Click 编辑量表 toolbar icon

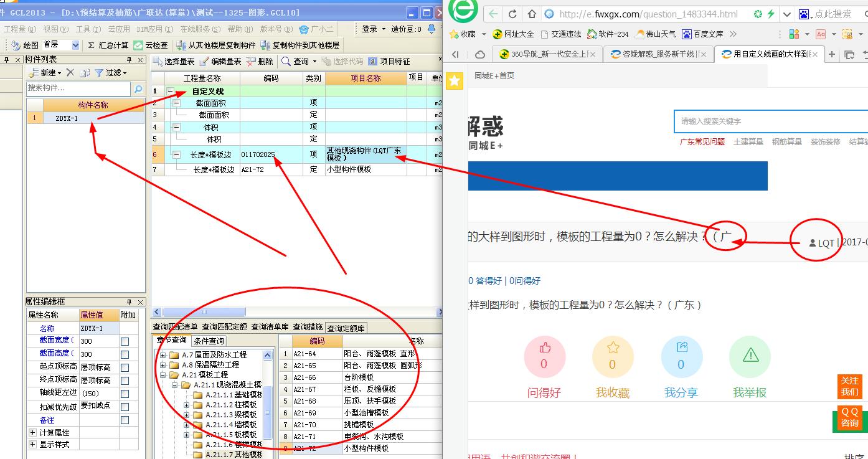204,61
